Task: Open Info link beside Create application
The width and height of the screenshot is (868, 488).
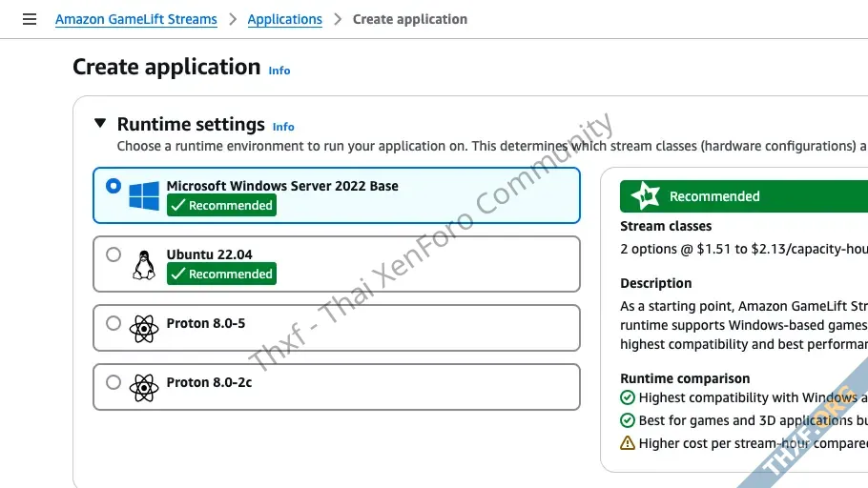Action: [x=279, y=71]
